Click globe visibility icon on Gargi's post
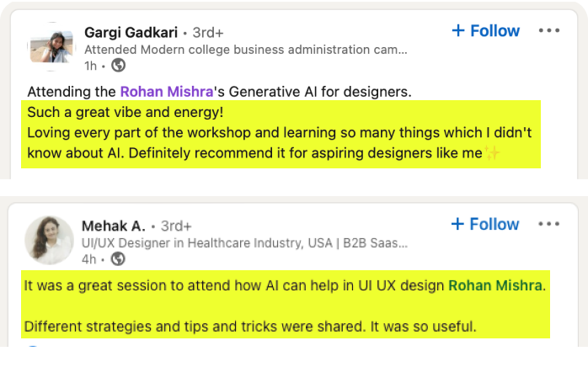This screenshot has width=588, height=383. pos(119,65)
